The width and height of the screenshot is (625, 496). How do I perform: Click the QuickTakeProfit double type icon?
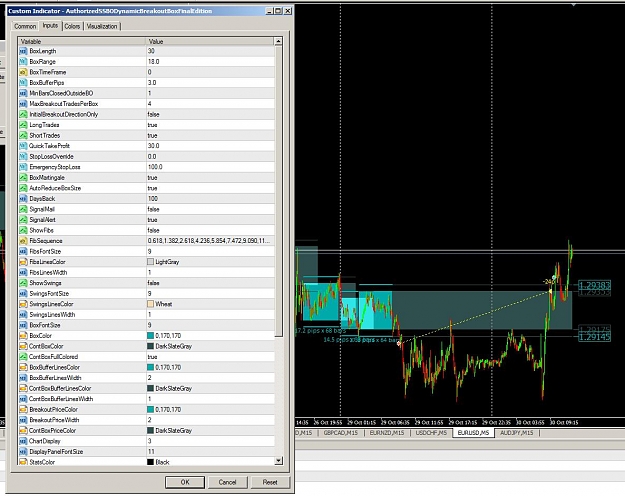pyautogui.click(x=23, y=146)
